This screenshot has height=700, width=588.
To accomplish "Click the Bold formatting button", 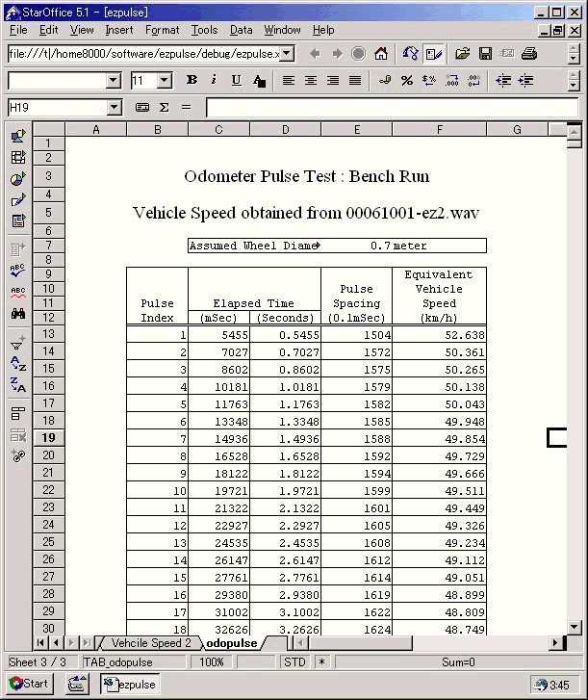I will pos(192,80).
